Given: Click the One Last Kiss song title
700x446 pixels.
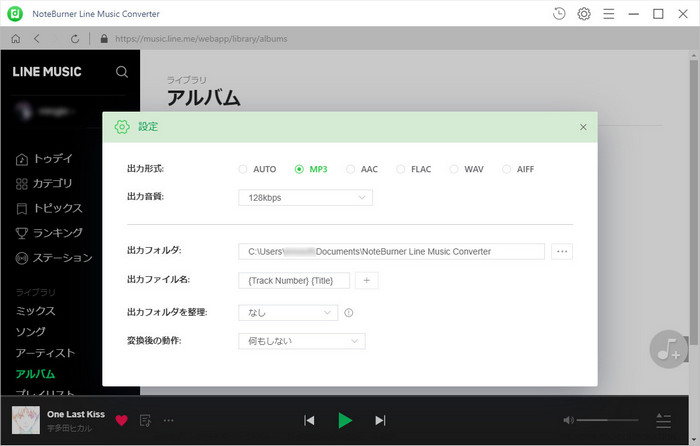Looking at the screenshot, I should [76, 414].
